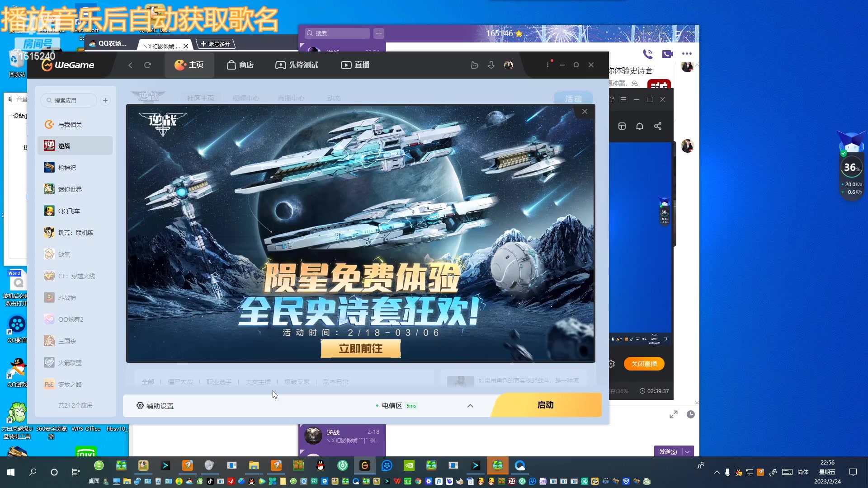The height and width of the screenshot is (488, 868).
Task: Click the 共212个应用 text
Action: pyautogui.click(x=75, y=405)
